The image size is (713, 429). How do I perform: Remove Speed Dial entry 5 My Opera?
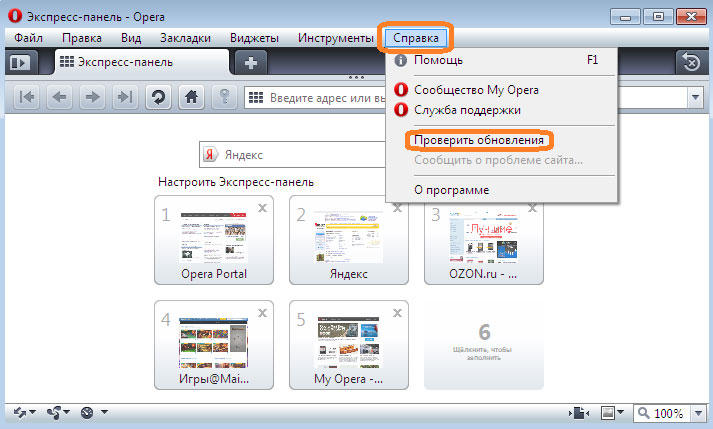point(397,313)
